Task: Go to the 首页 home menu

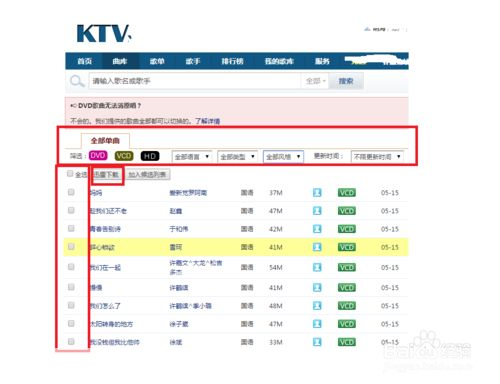Action: click(x=85, y=61)
